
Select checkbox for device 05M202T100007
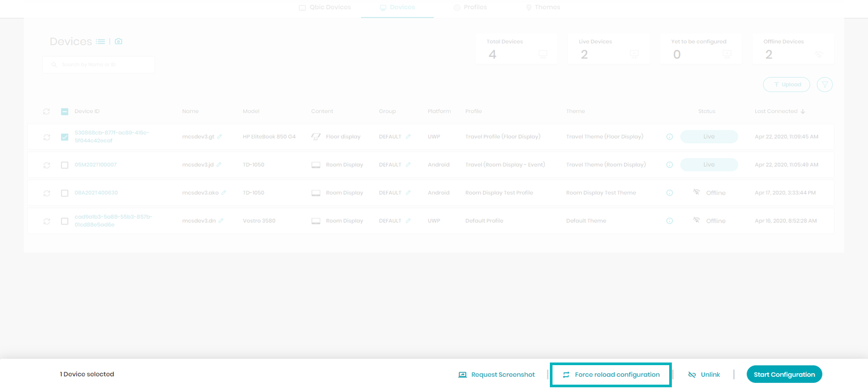(x=65, y=165)
